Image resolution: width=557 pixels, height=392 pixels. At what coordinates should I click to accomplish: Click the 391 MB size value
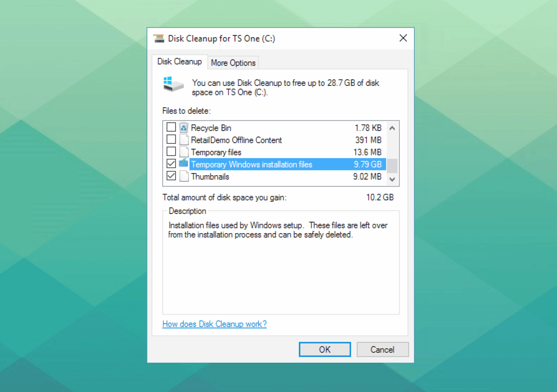click(x=368, y=140)
